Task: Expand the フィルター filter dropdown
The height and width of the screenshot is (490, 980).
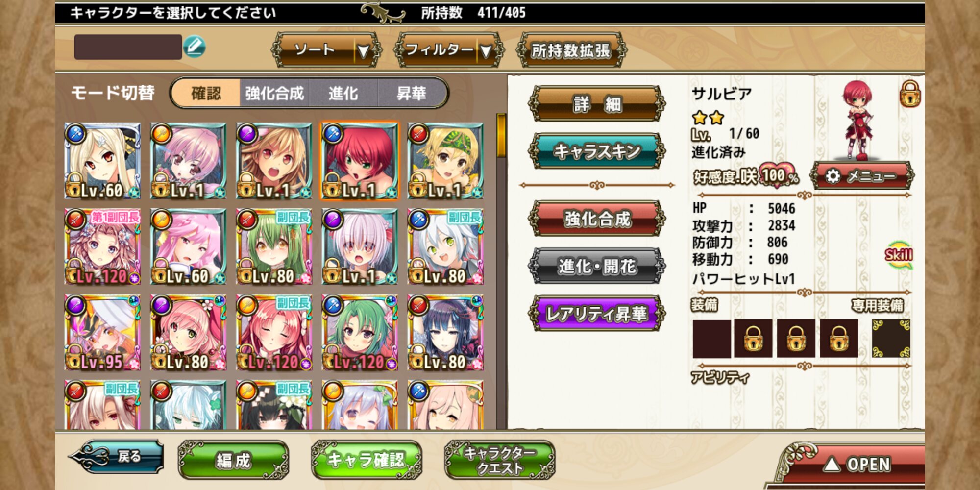Action: point(449,50)
